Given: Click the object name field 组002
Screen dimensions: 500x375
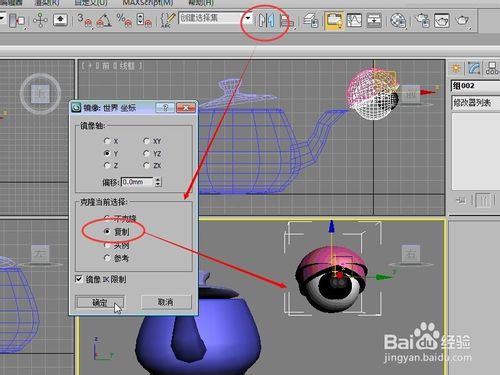Looking at the screenshot, I should tap(476, 86).
